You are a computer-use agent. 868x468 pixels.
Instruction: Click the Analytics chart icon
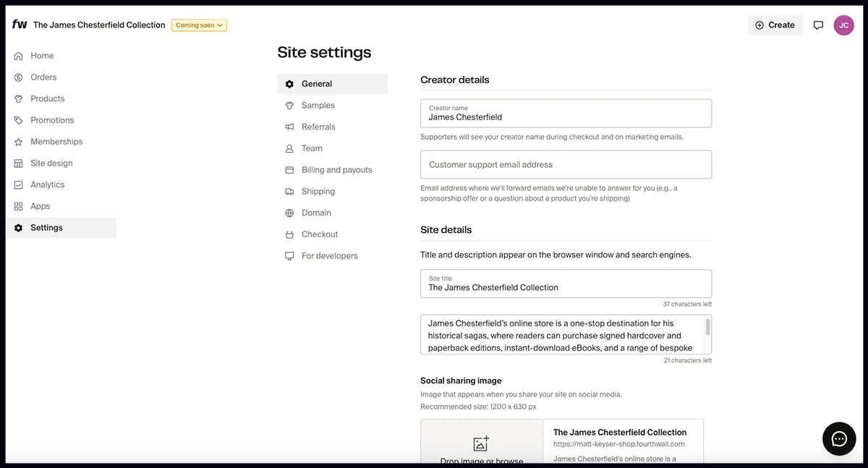coord(19,185)
